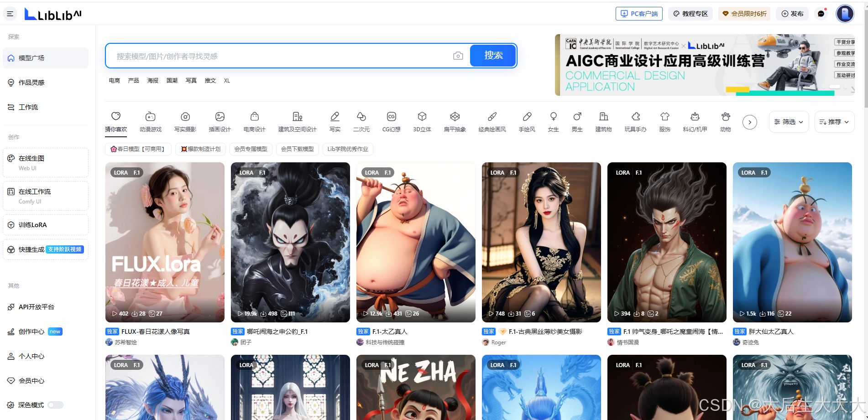
Task: Select the 写实摄影 camera category icon
Action: coord(185,117)
